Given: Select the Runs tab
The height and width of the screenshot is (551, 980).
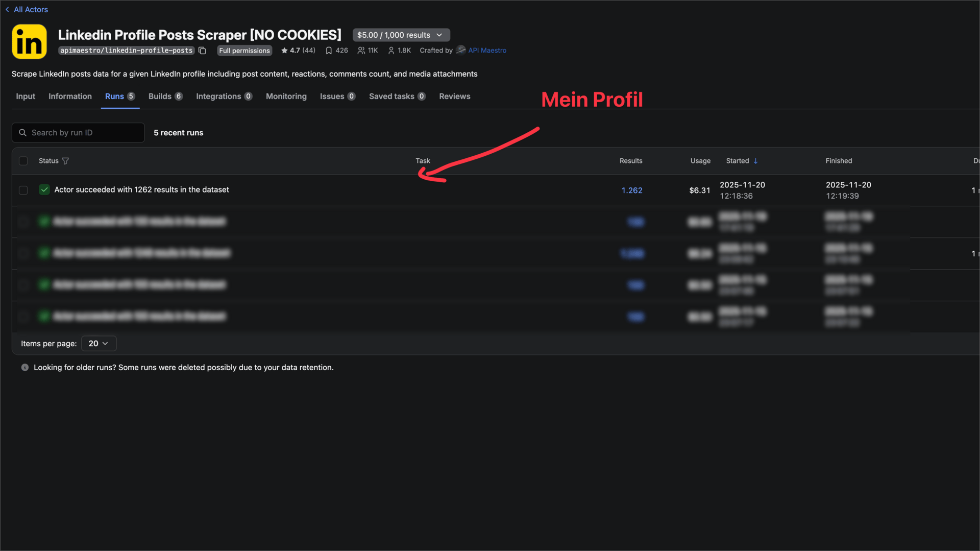Looking at the screenshot, I should pos(120,97).
